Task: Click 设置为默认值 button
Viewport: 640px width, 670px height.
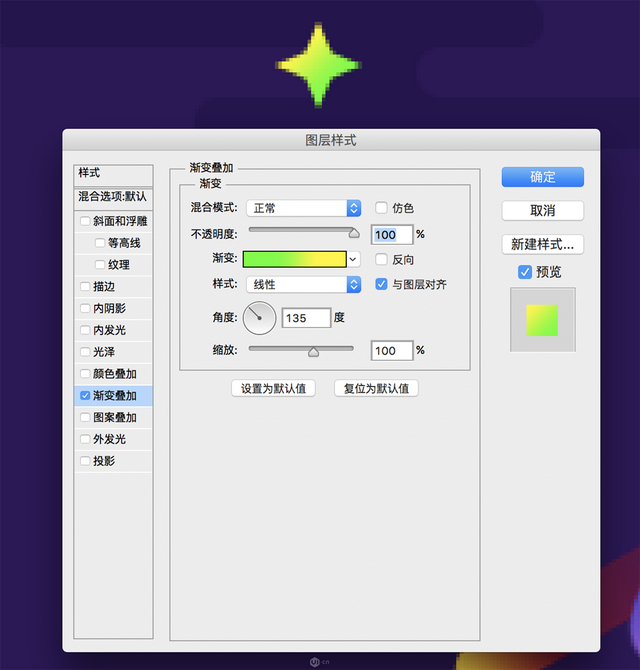Action: point(273,388)
